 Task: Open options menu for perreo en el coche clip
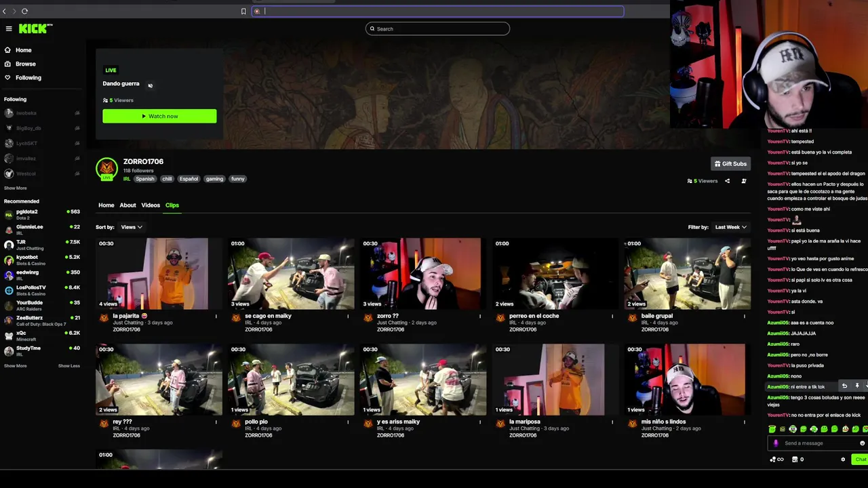(x=612, y=316)
